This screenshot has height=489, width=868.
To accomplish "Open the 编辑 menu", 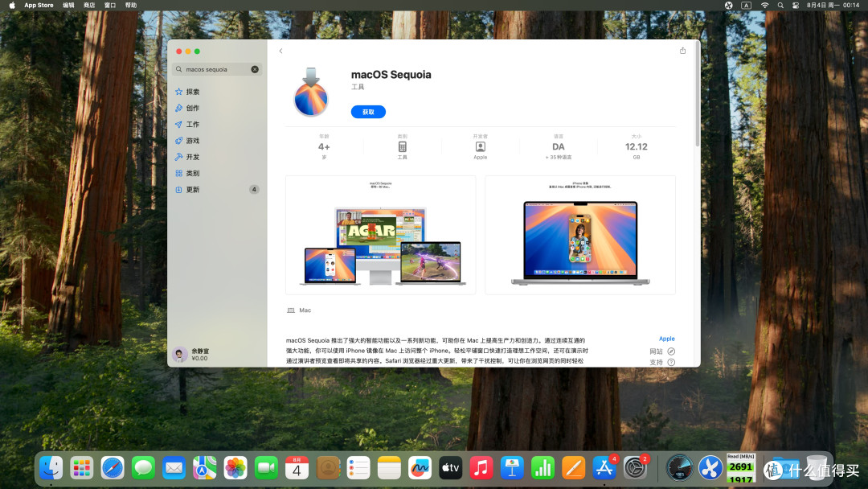I will pos(68,5).
